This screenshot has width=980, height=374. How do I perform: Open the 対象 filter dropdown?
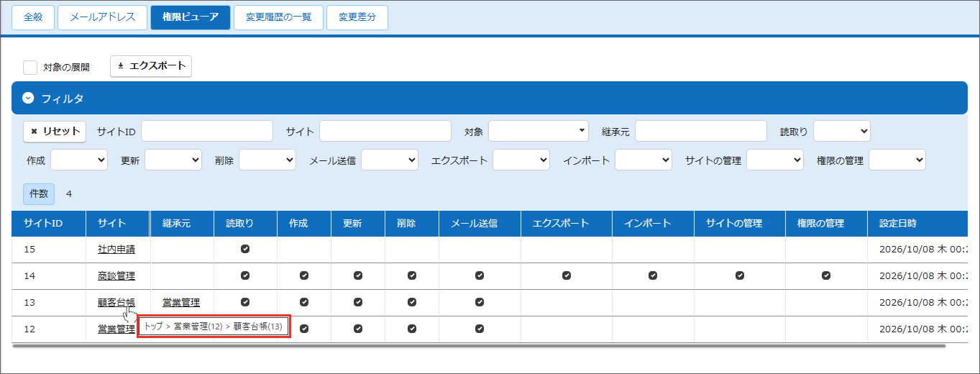[539, 131]
